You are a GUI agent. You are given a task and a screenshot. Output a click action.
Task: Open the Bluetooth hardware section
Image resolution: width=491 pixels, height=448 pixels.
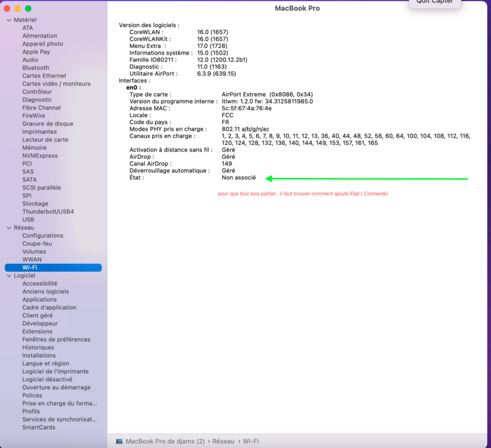click(36, 68)
